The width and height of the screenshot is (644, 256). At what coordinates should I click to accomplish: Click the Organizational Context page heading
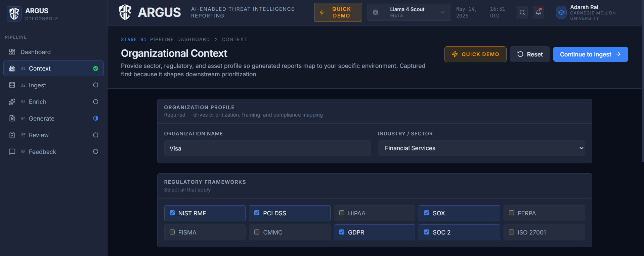[174, 53]
